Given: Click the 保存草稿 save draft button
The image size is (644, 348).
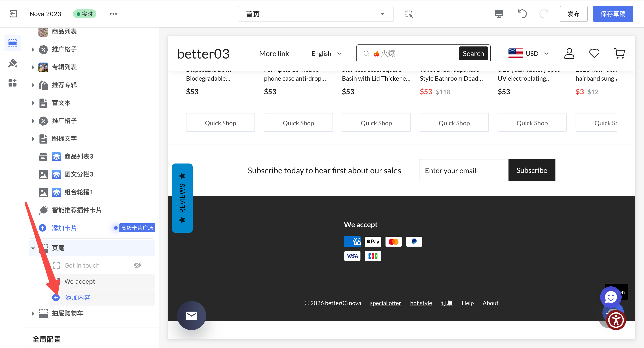Looking at the screenshot, I should click(x=613, y=14).
